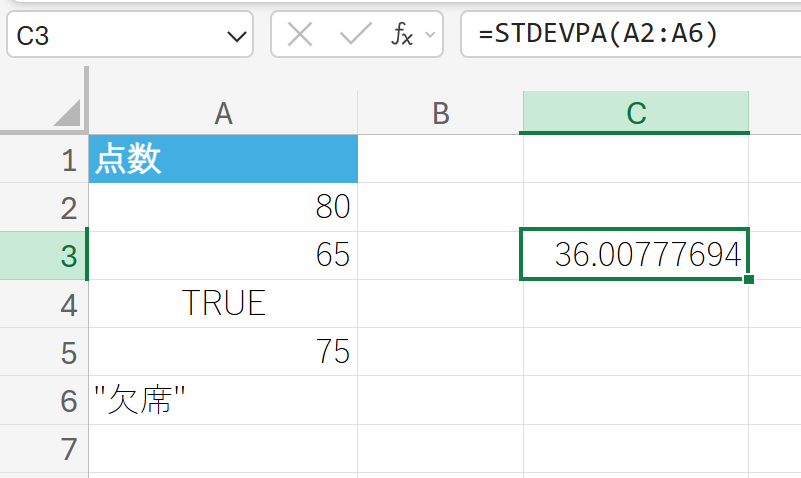Select the cell containing "欠席"
The image size is (801, 478).
tap(223, 401)
